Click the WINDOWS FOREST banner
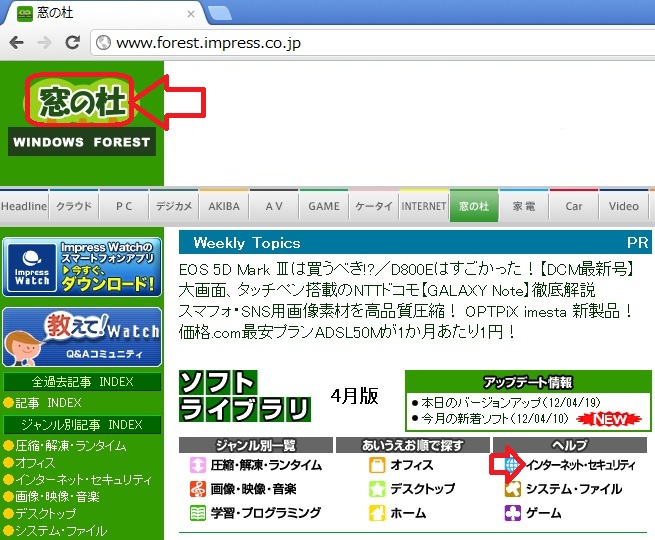This screenshot has height=540, width=655. (82, 142)
